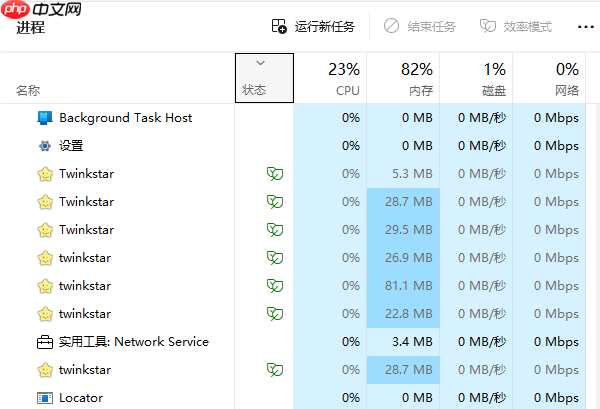Click the Efficiency mode icon
The height and width of the screenshot is (409, 600).
pos(487,26)
